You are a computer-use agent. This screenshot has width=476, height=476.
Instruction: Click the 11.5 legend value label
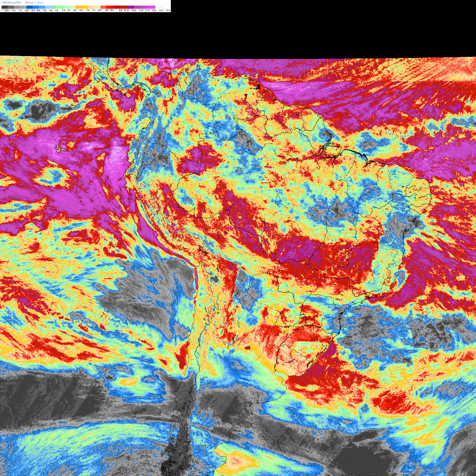click(147, 10)
